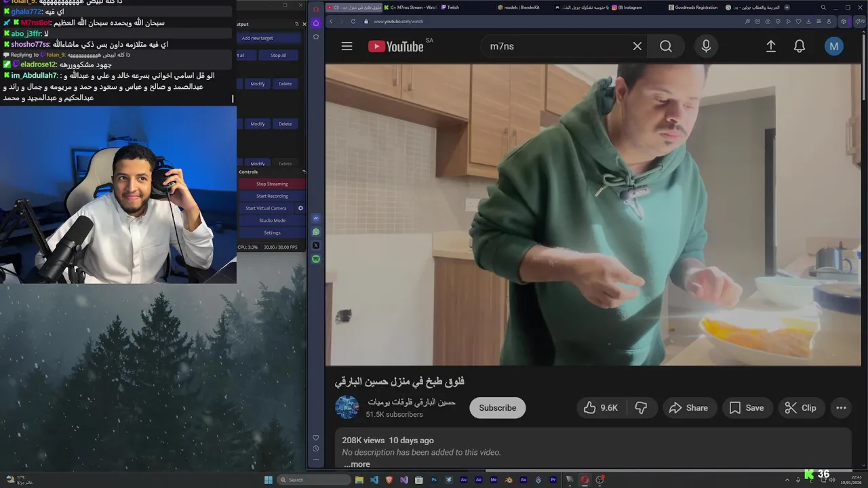Click the channel avatar under the video
Viewport: 868px width, 488px height.
tap(347, 407)
